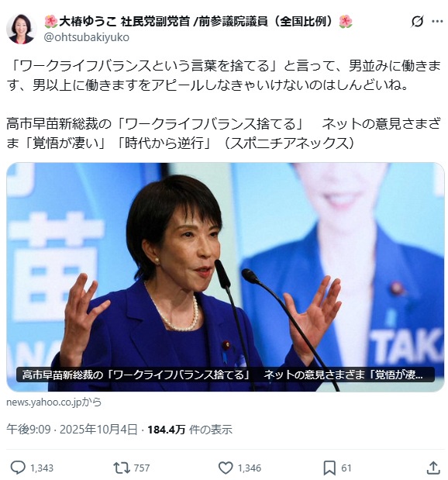The image size is (448, 480).
Task: Click the post body text paragraph
Action: coord(224,104)
